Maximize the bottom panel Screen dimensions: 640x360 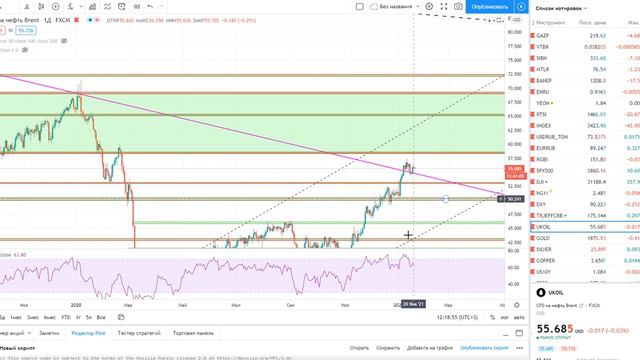[519, 333]
